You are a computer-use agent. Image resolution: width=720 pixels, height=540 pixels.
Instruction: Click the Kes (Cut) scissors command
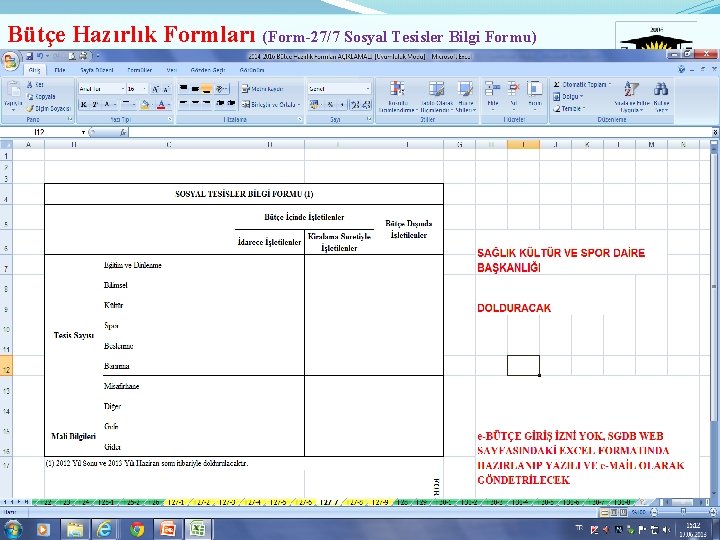coord(35,84)
